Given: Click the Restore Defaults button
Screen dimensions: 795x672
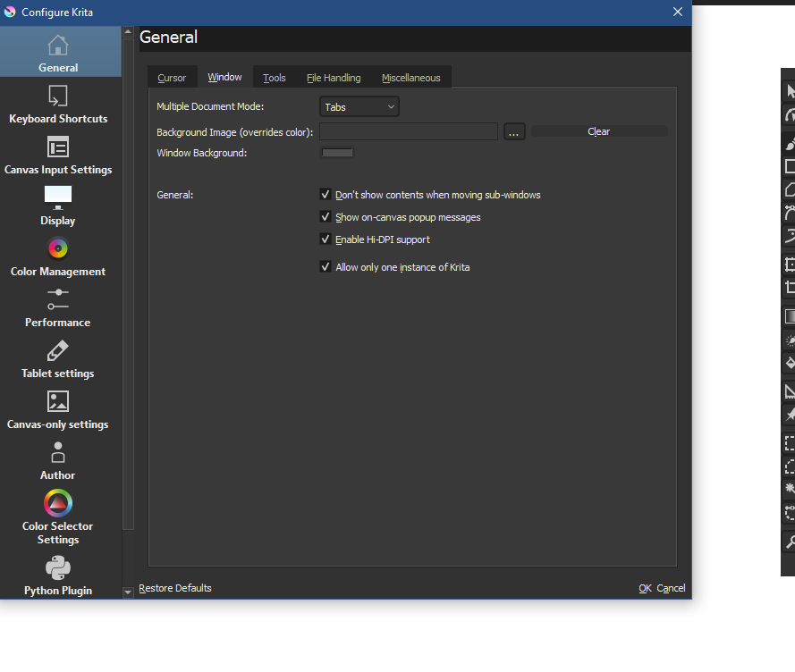Looking at the screenshot, I should point(175,588).
